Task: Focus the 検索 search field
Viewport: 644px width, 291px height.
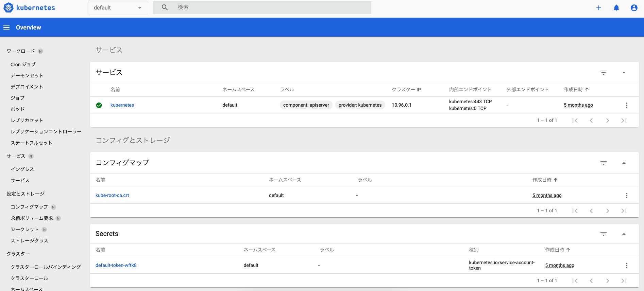Action: point(262,7)
